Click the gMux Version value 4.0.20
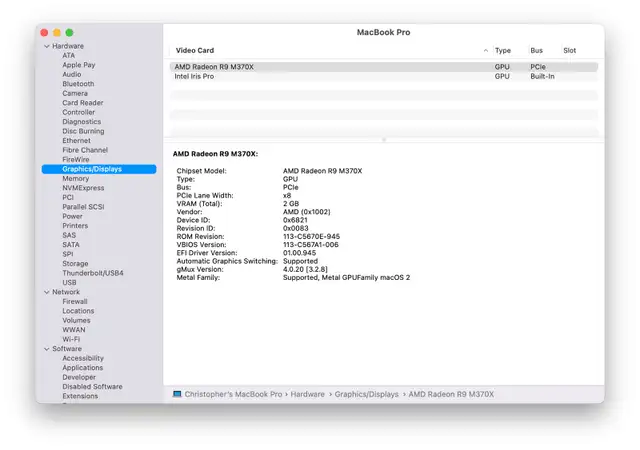Image resolution: width=640 pixels, height=450 pixels. click(x=305, y=269)
